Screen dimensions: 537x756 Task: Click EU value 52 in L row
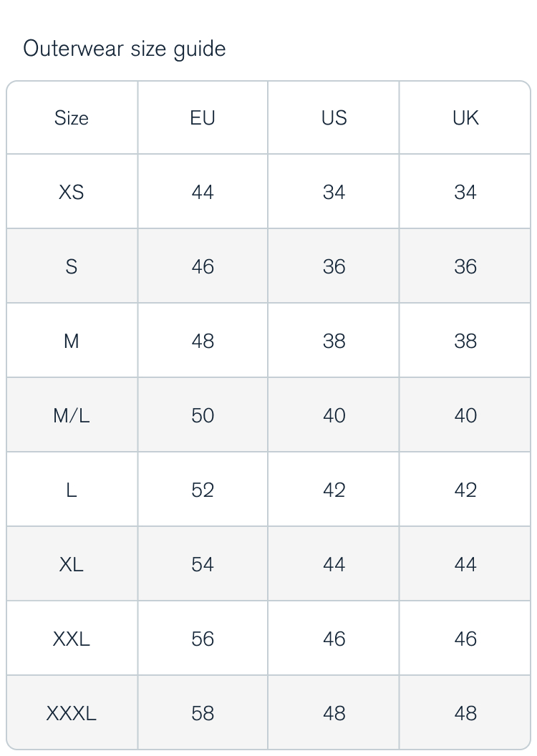(x=203, y=490)
